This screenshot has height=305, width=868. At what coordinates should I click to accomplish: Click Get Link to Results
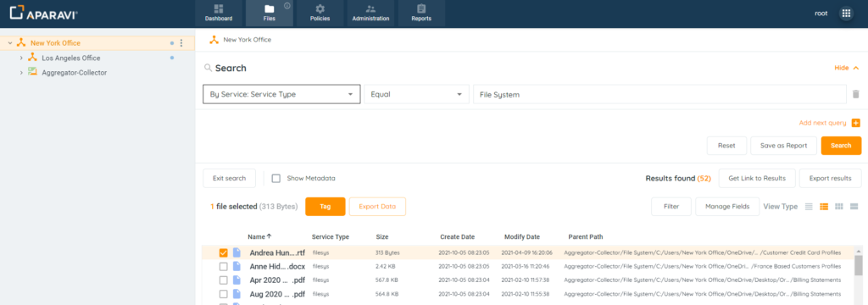coord(757,178)
